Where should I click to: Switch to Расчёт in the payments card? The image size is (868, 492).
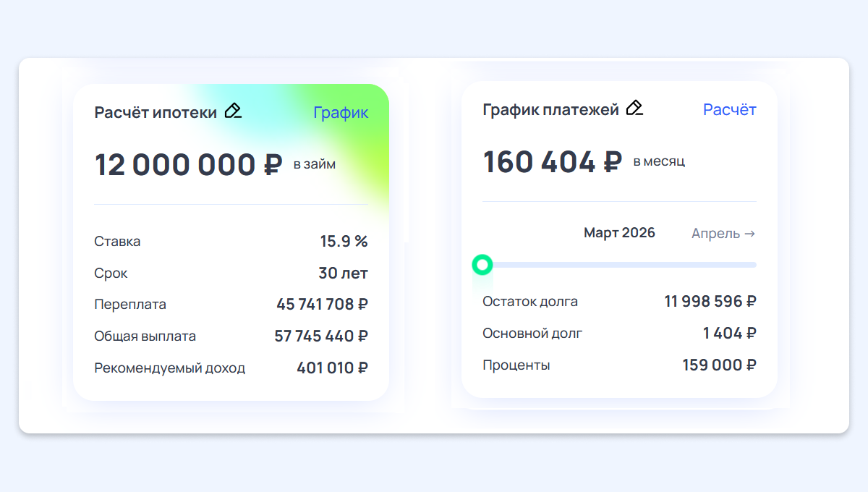(729, 110)
